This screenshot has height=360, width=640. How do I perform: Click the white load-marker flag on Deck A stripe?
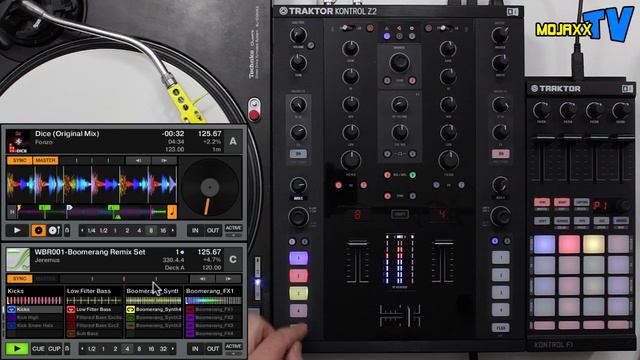[69, 208]
